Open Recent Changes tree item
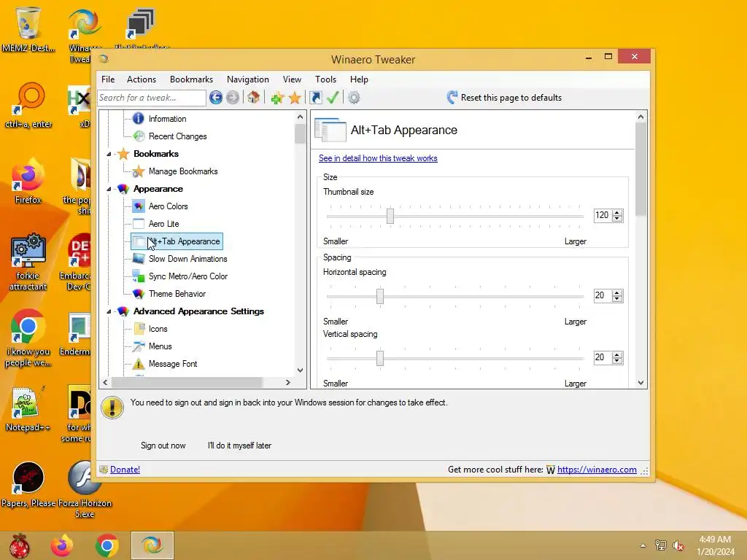 click(177, 136)
